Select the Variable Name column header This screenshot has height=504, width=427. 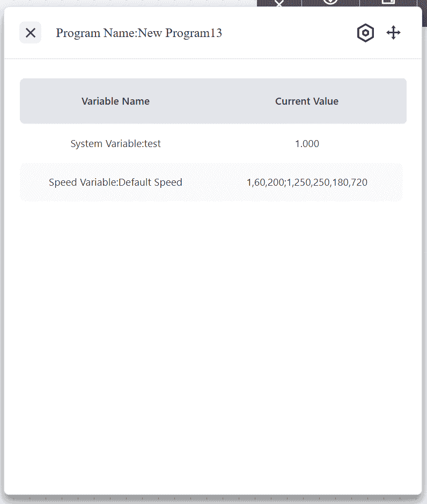click(115, 101)
